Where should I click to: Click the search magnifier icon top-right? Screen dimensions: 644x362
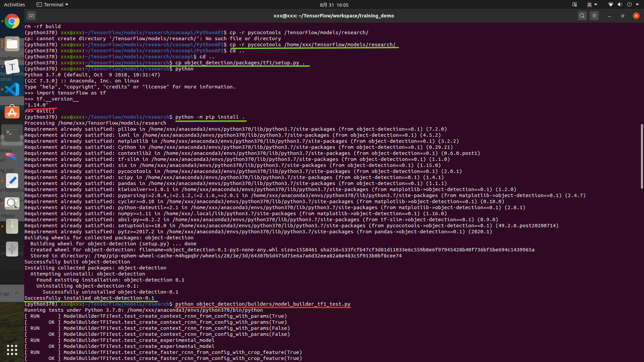point(582,15)
